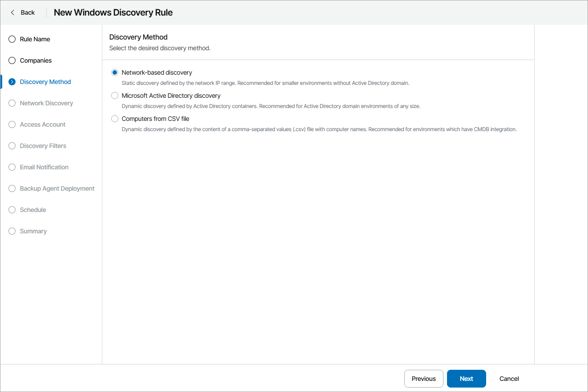Cancel the discovery rule wizard
588x392 pixels.
tap(508, 378)
